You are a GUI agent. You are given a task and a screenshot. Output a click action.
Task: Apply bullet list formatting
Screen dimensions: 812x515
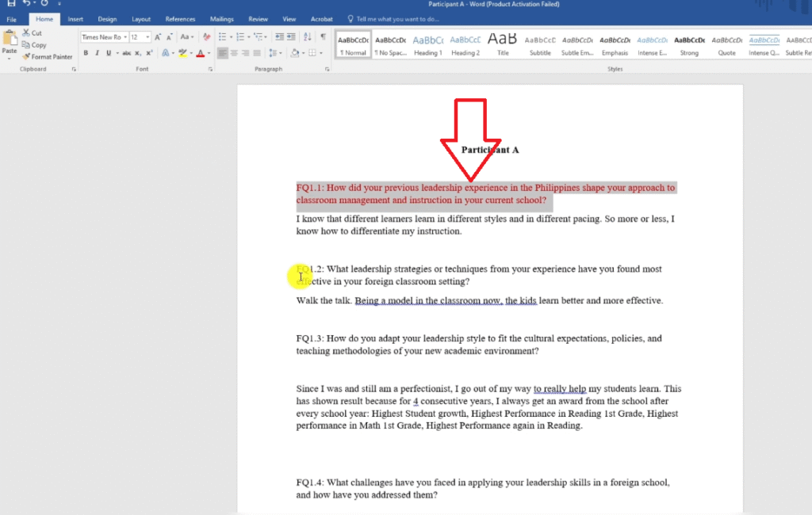click(222, 37)
